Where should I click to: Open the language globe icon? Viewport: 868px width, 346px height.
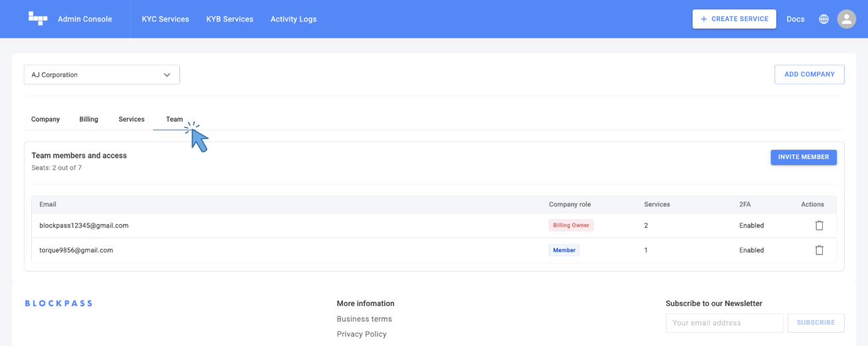823,19
